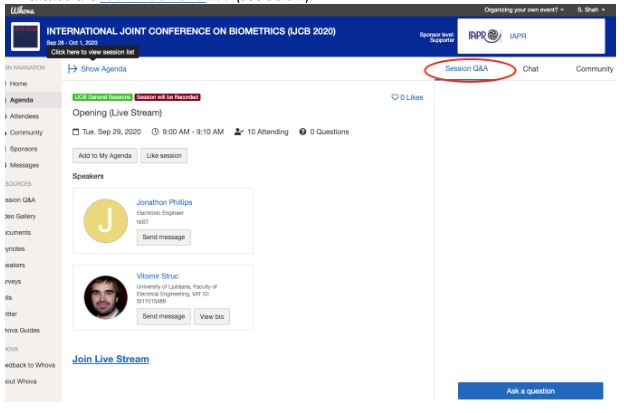
Task: Open the S. Shah account dropdown
Action: pos(591,10)
